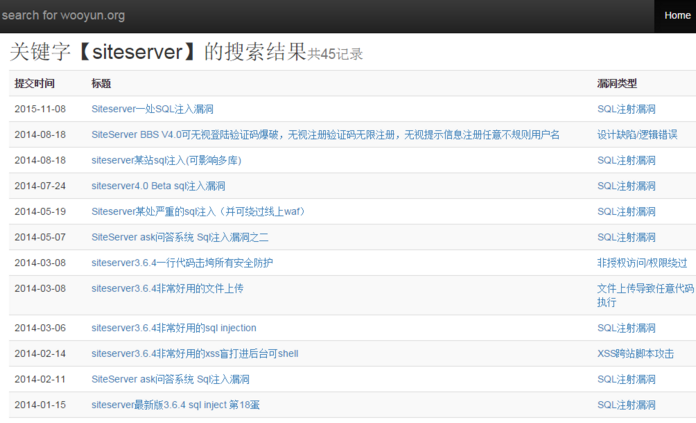This screenshot has width=696, height=423.
Task: Open the siteserver3.6.4 xss盲打 shell report
Action: coord(195,354)
